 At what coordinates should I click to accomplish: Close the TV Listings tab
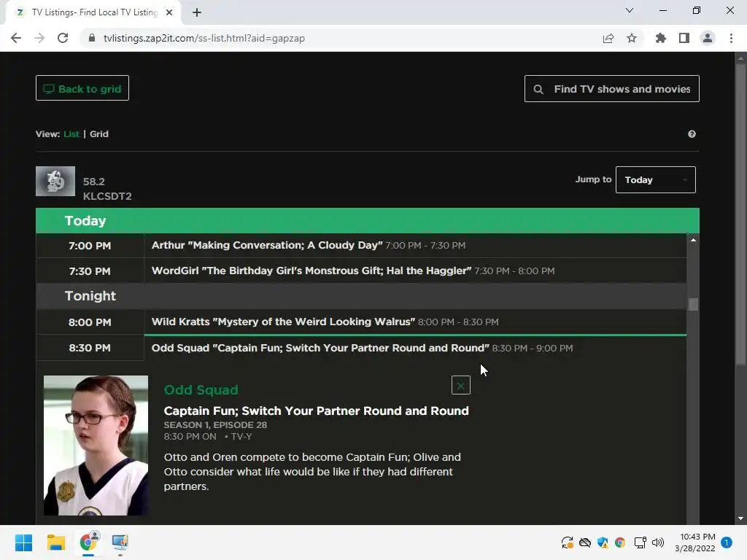tap(169, 12)
